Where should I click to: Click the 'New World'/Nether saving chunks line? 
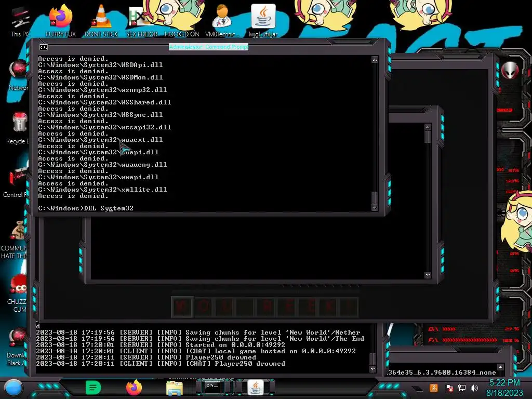198,332
